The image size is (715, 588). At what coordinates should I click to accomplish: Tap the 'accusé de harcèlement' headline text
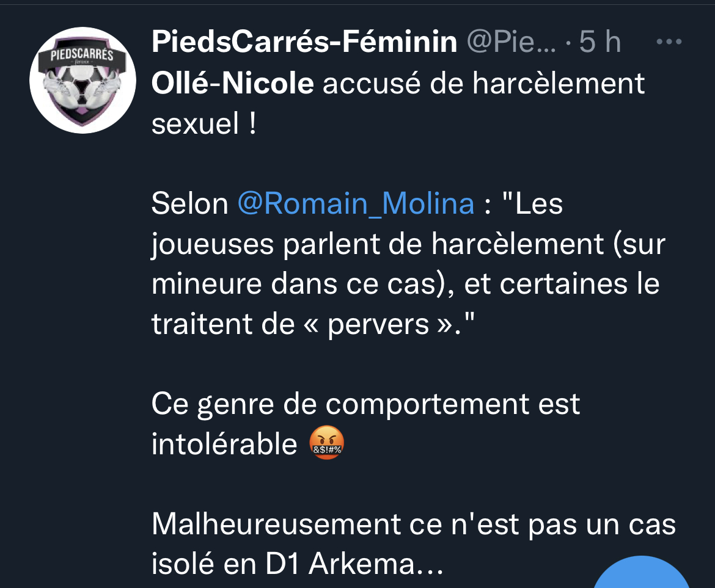484,84
